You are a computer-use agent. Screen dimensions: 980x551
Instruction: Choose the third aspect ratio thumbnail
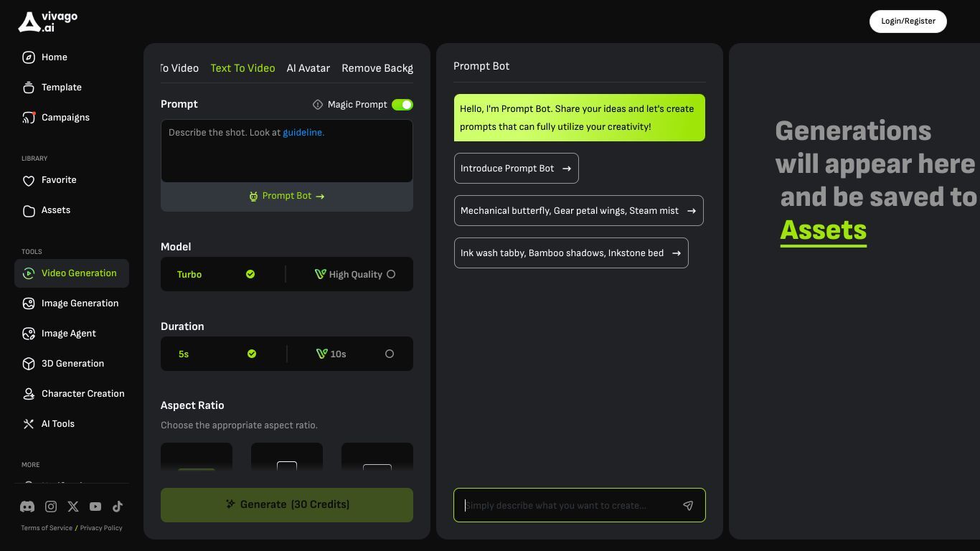(x=377, y=457)
